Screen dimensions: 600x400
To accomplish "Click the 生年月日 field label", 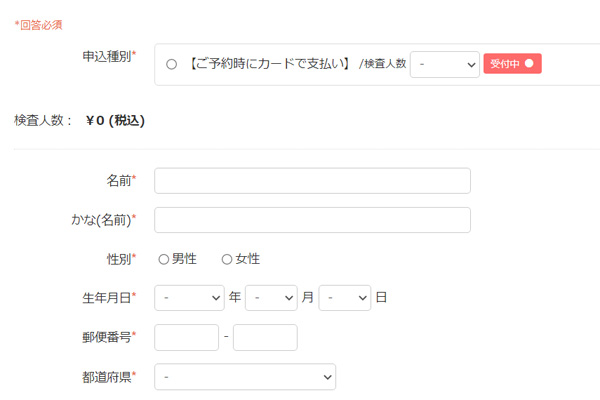I will (108, 298).
